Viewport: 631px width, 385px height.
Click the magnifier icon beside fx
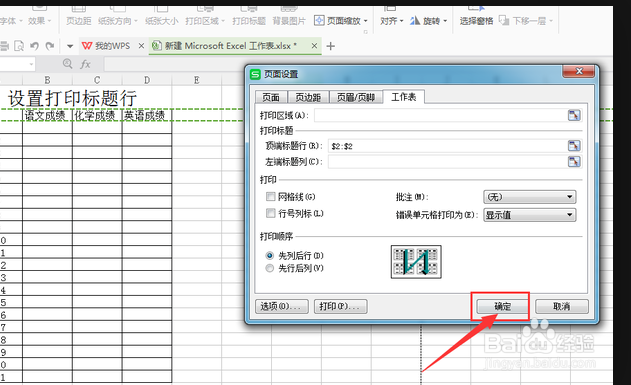(x=68, y=64)
